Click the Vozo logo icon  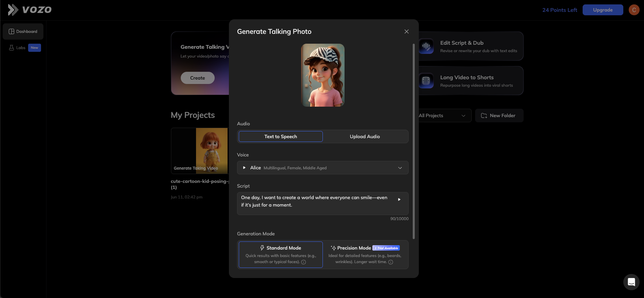coord(13,10)
